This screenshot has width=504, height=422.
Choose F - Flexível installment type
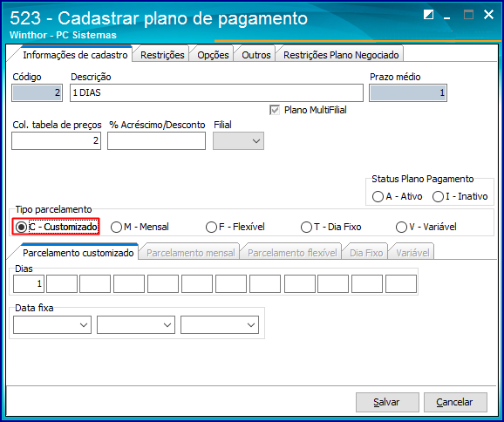(211, 228)
